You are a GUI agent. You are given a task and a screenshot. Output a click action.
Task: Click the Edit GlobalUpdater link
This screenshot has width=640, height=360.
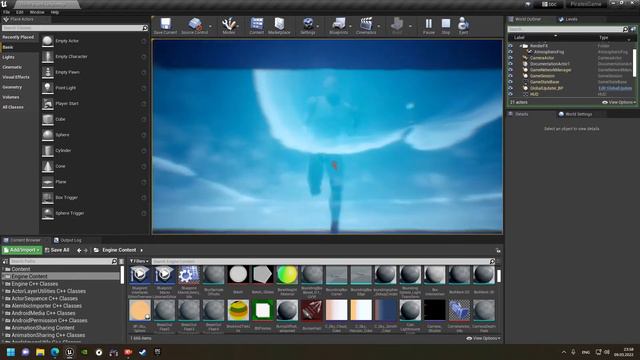coord(615,88)
